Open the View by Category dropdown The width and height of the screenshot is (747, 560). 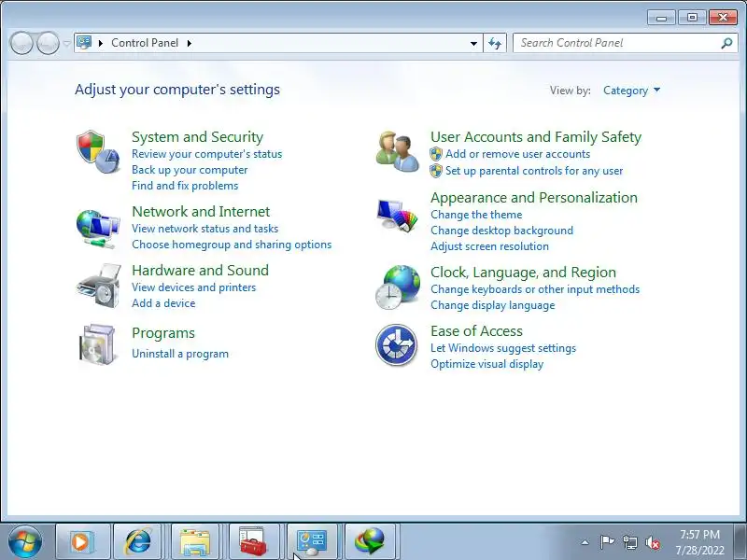point(632,91)
